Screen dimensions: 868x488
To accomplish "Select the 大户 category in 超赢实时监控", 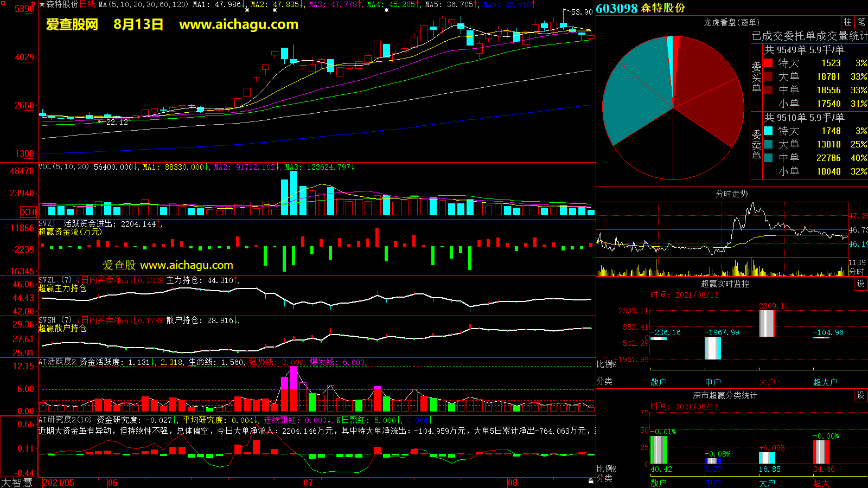I will click(767, 382).
